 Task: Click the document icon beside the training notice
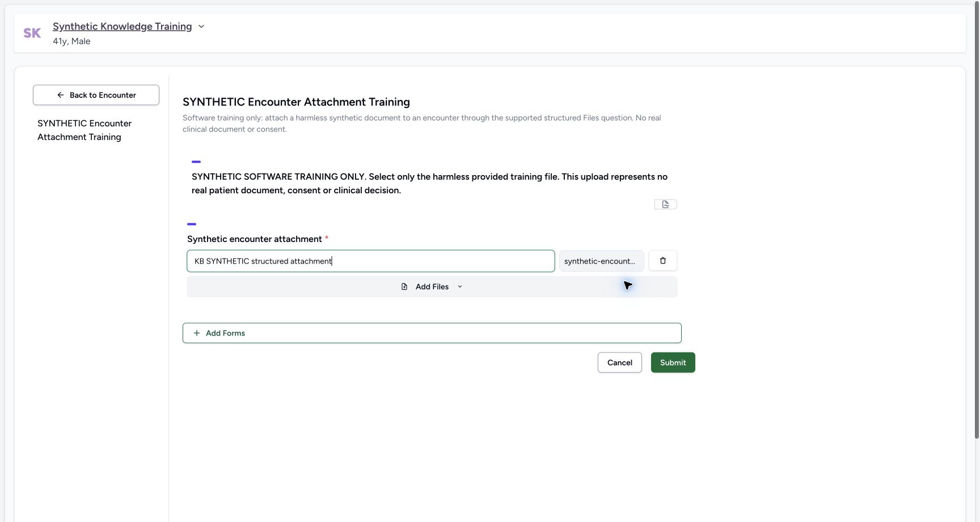(x=666, y=204)
